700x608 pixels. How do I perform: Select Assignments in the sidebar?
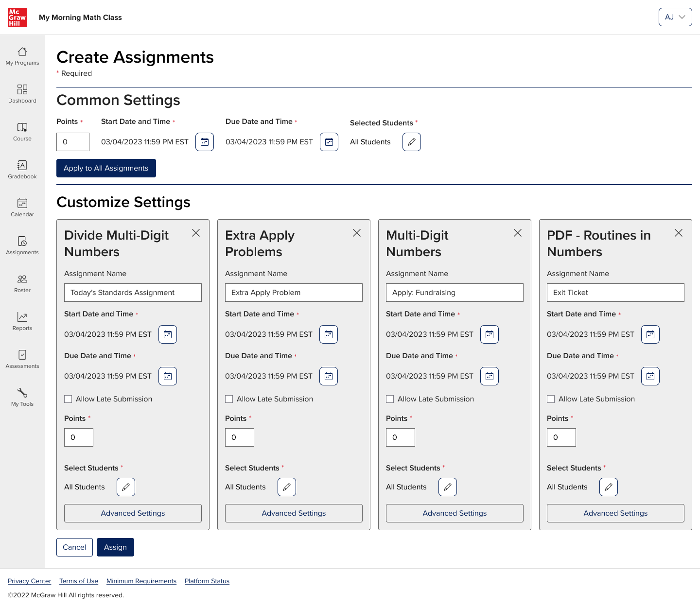point(22,246)
